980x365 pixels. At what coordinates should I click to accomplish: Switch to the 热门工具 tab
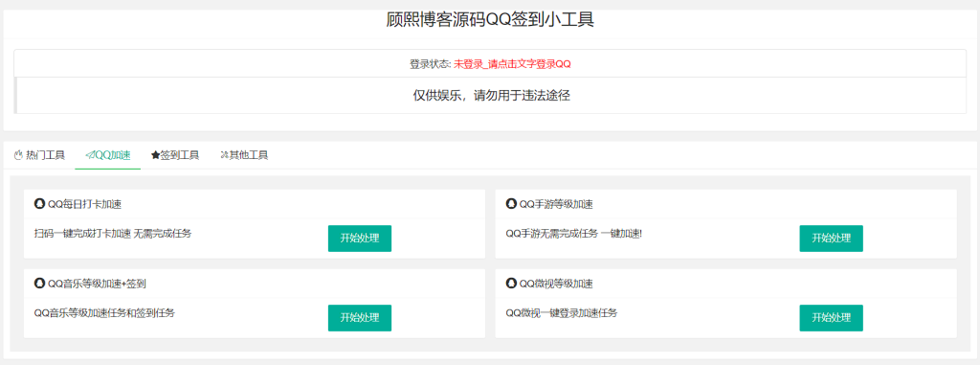coord(39,155)
